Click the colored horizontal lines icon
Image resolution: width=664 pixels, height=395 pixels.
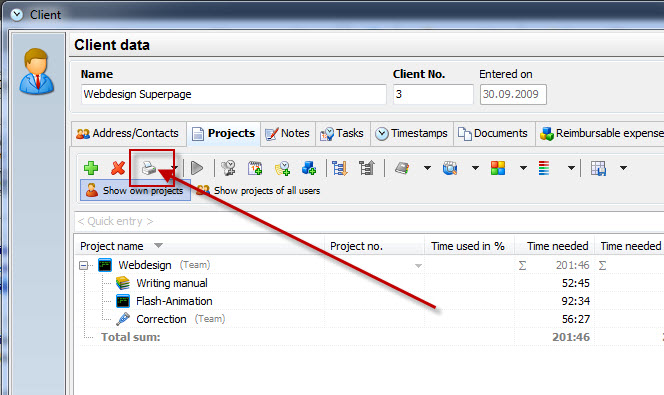click(544, 168)
